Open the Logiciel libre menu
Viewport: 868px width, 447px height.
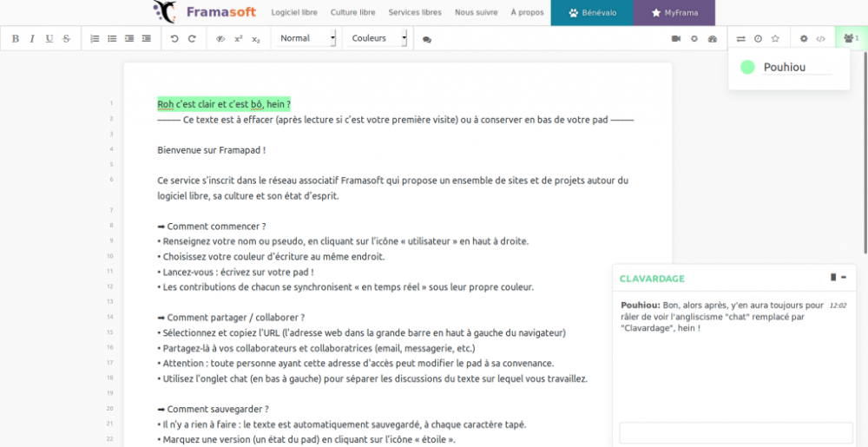point(294,12)
